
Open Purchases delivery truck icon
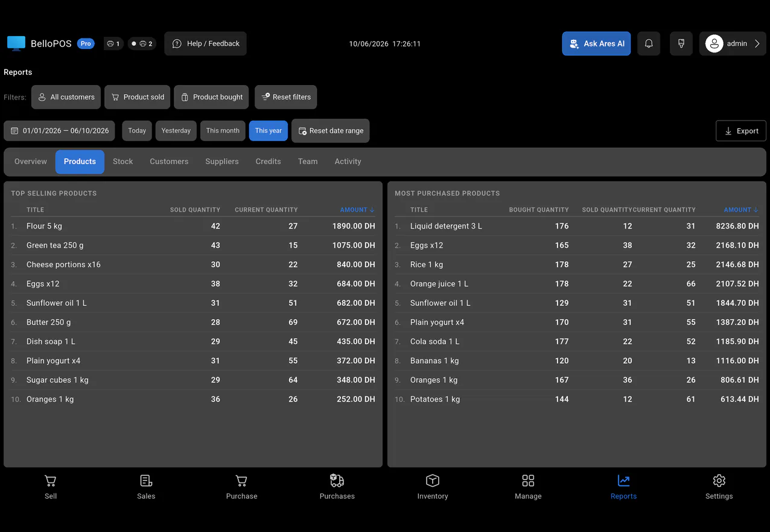point(337,481)
